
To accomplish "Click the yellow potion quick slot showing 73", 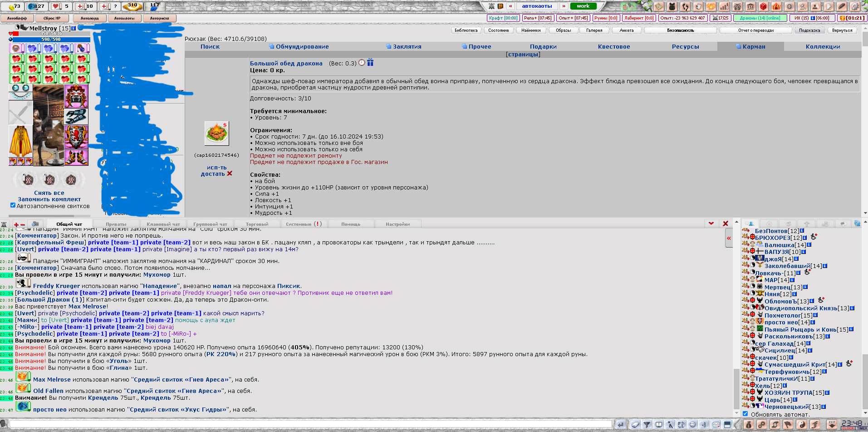I will (x=12, y=6).
